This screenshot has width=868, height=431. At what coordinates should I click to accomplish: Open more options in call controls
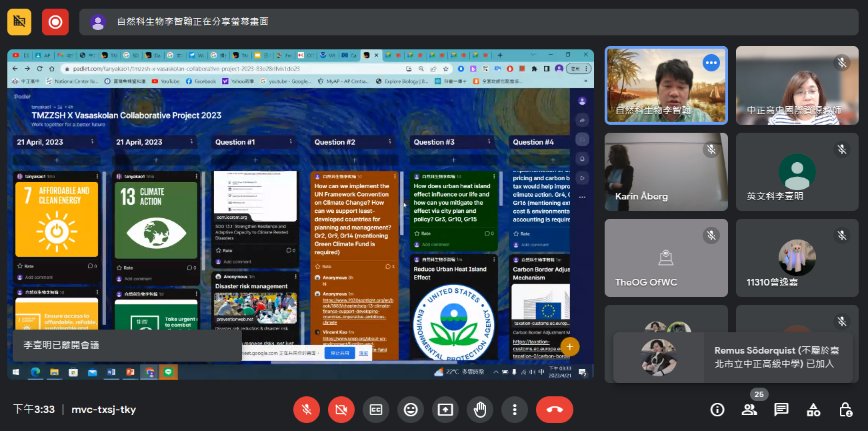point(515,410)
